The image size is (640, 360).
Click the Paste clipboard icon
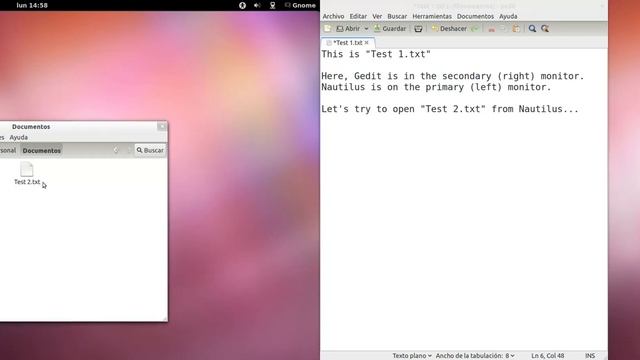point(516,29)
